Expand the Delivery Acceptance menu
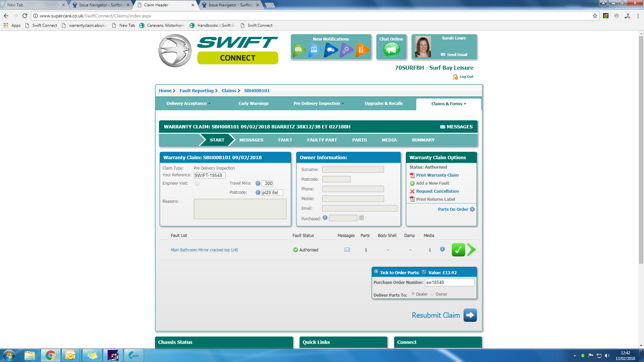Image resolution: width=644 pixels, height=362 pixels. click(188, 104)
